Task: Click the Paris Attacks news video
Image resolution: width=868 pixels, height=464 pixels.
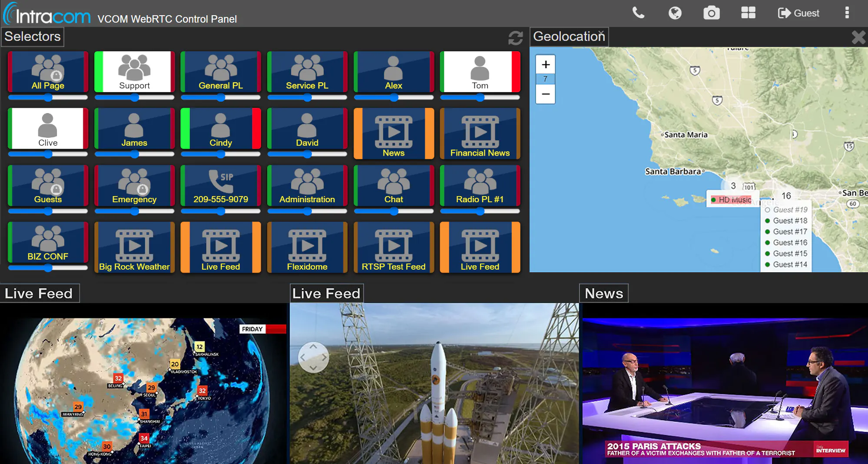Action: click(725, 384)
